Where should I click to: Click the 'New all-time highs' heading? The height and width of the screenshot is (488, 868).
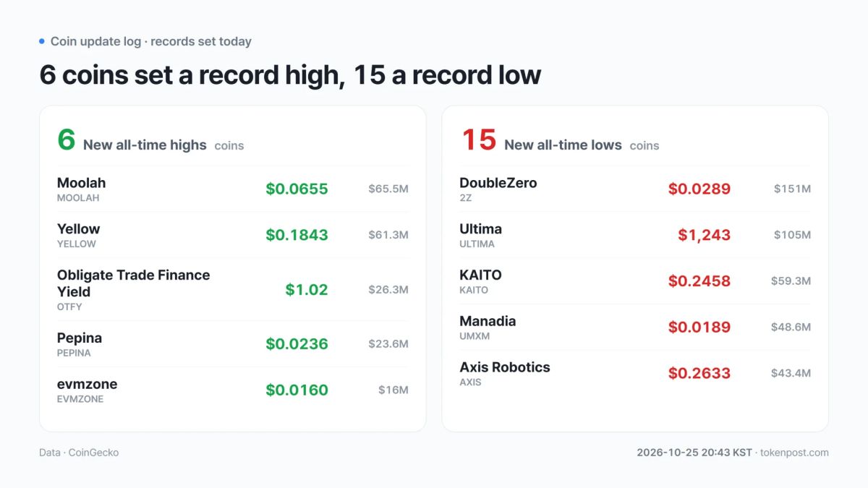point(145,145)
